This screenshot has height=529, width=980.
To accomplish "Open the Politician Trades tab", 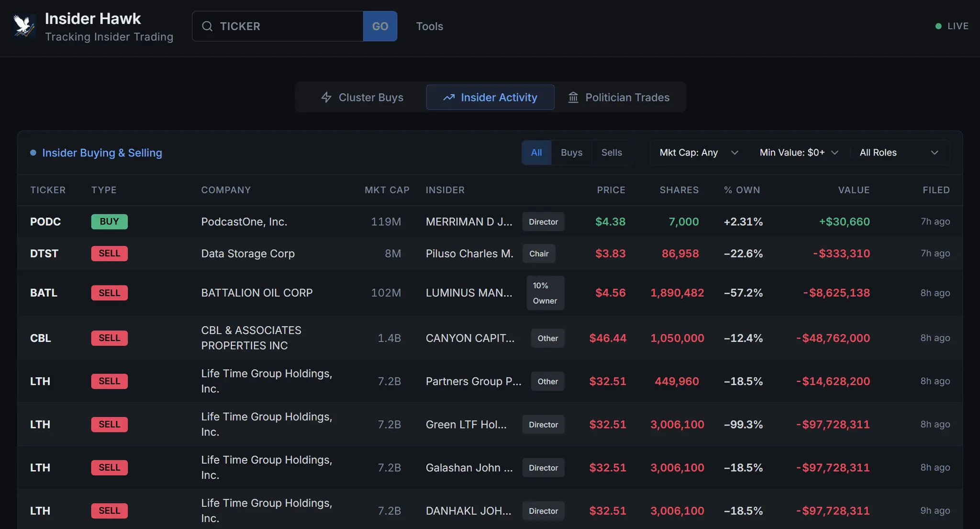I will [x=618, y=97].
